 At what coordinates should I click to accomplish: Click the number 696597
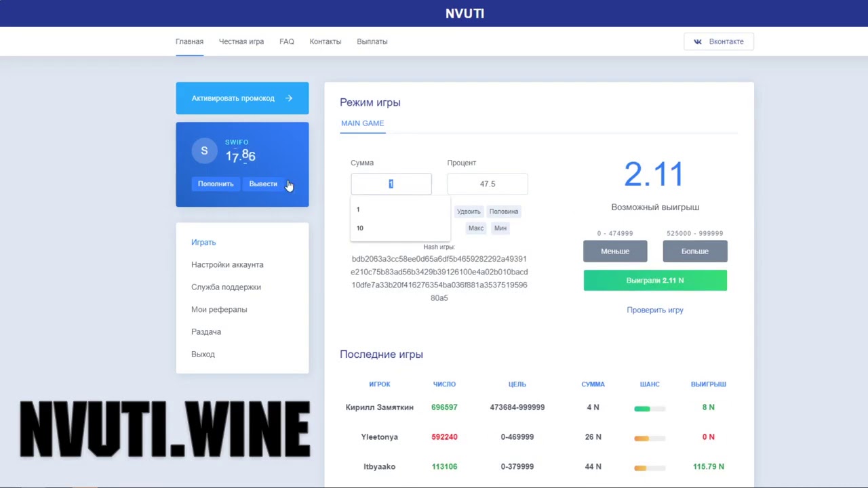pos(444,407)
